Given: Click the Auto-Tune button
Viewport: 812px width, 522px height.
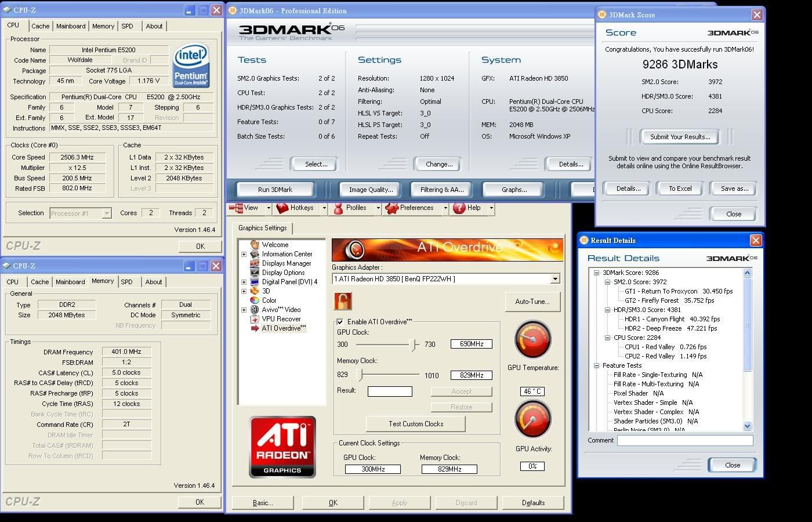Looking at the screenshot, I should coord(532,302).
